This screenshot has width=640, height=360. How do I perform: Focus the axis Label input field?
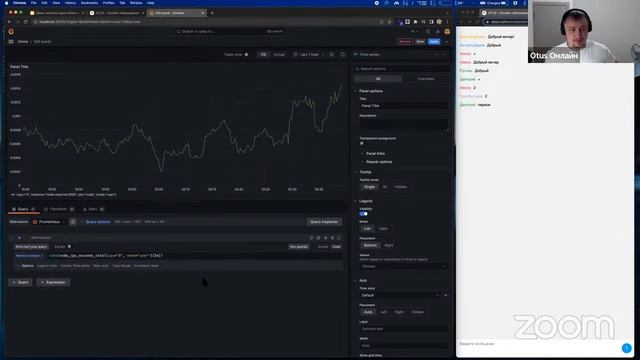pos(404,329)
